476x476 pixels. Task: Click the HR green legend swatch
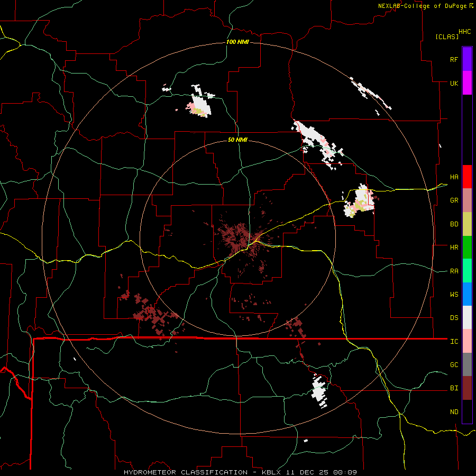click(467, 248)
